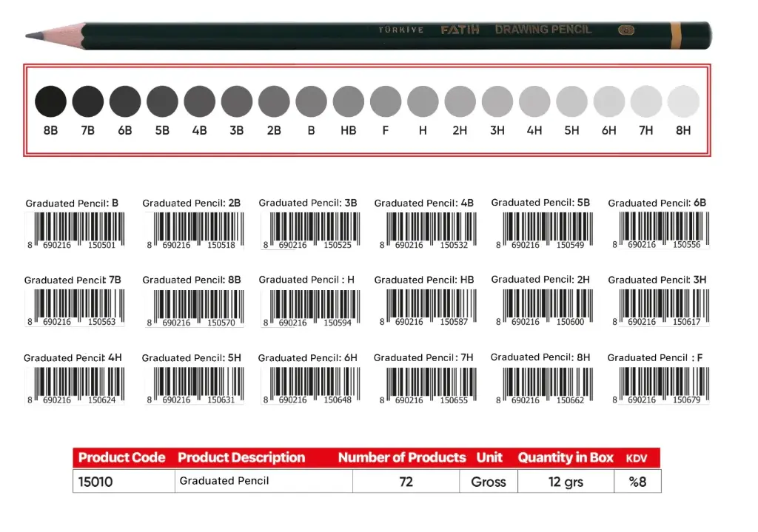Click the sharpened tip of the pencil

tap(31, 36)
